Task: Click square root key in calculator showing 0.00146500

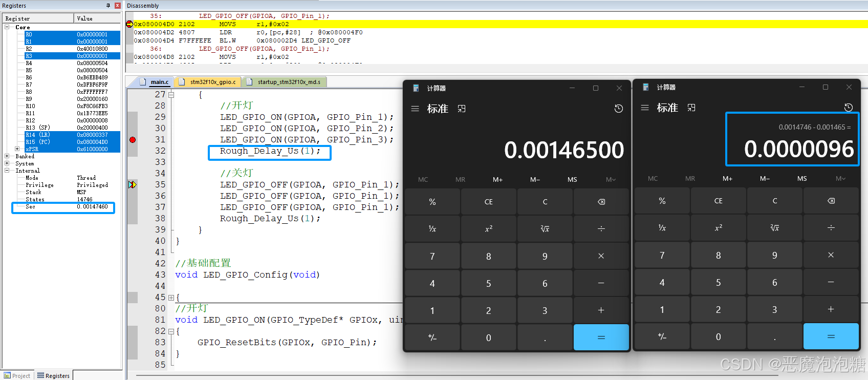Action: pos(545,229)
